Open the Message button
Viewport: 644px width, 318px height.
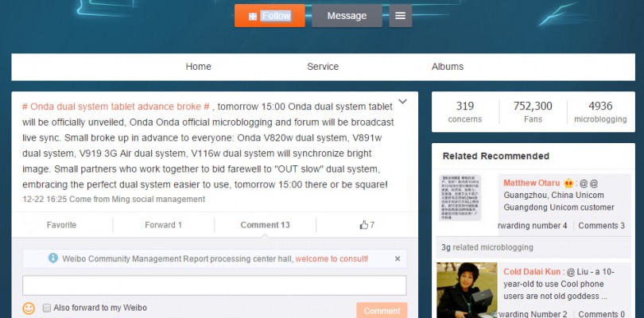tap(347, 16)
